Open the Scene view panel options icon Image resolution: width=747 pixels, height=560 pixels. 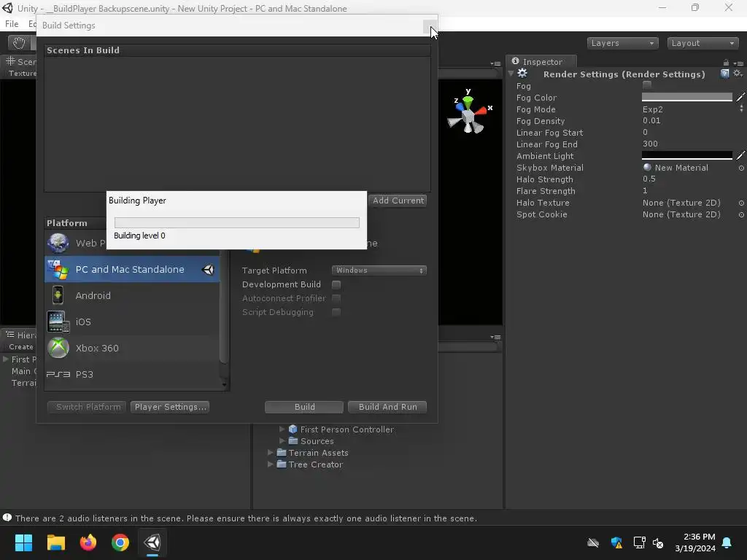click(x=495, y=63)
